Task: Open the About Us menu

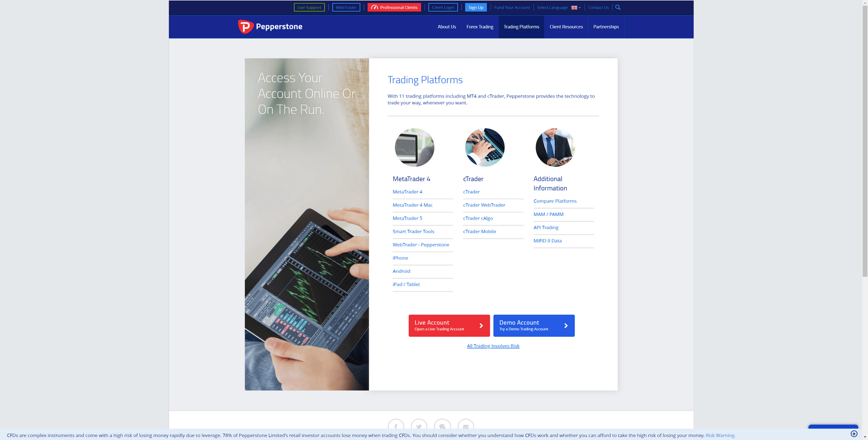Action: 447,27
